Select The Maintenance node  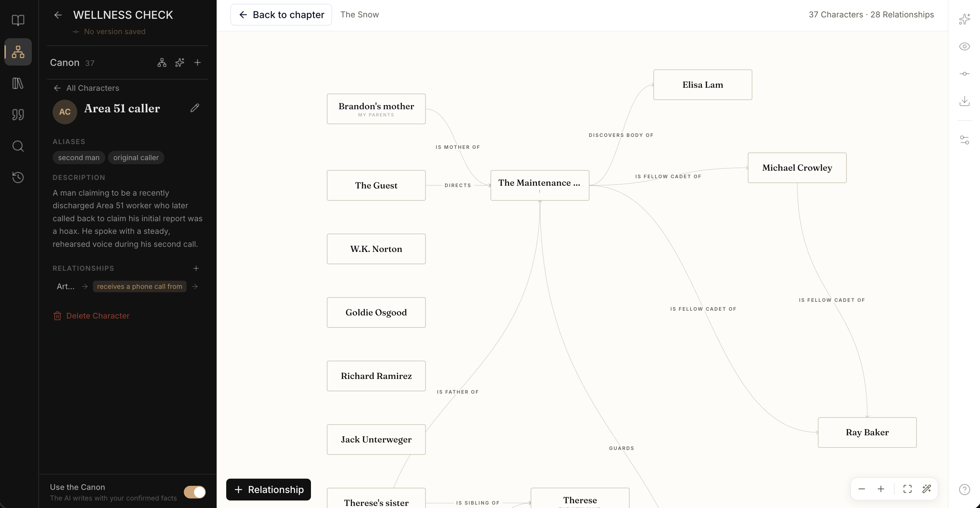pyautogui.click(x=540, y=185)
